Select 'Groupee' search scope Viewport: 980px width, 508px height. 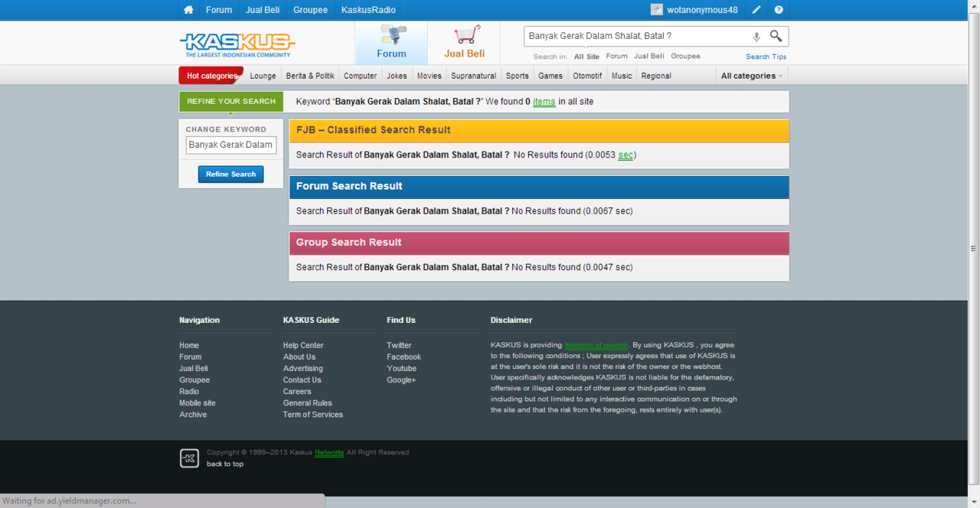(x=685, y=57)
